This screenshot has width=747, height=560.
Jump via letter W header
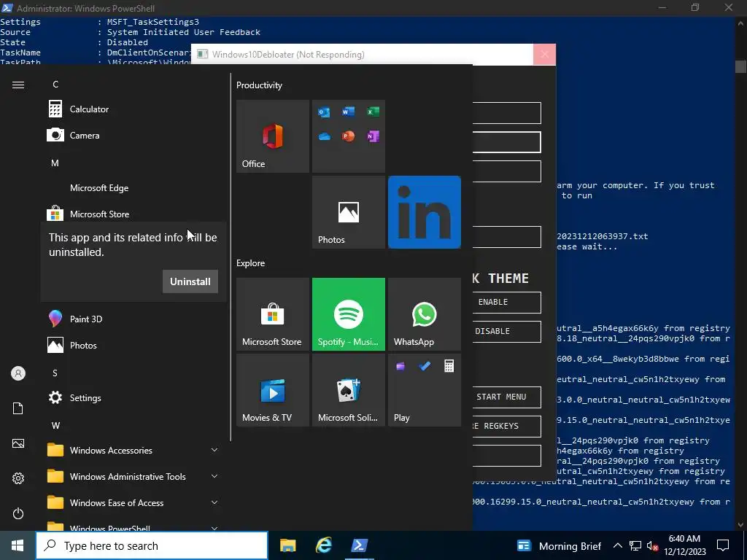pos(55,425)
